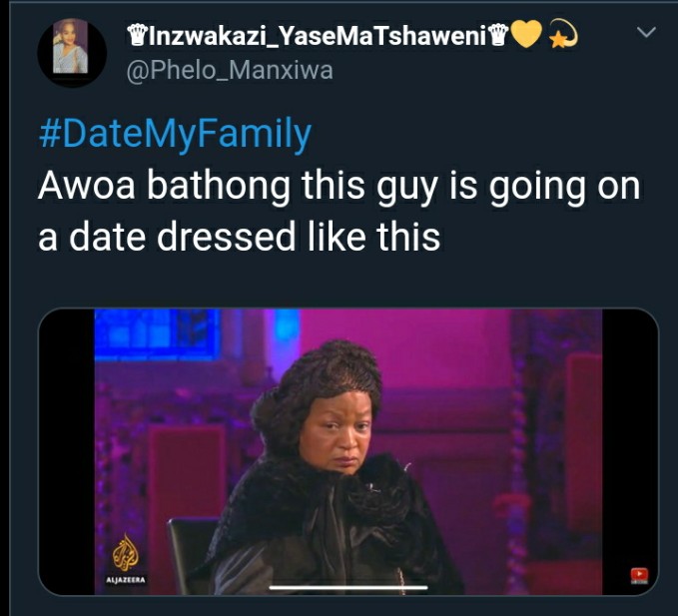
Task: Click the Al Jazeera flame logo
Action: tap(126, 553)
